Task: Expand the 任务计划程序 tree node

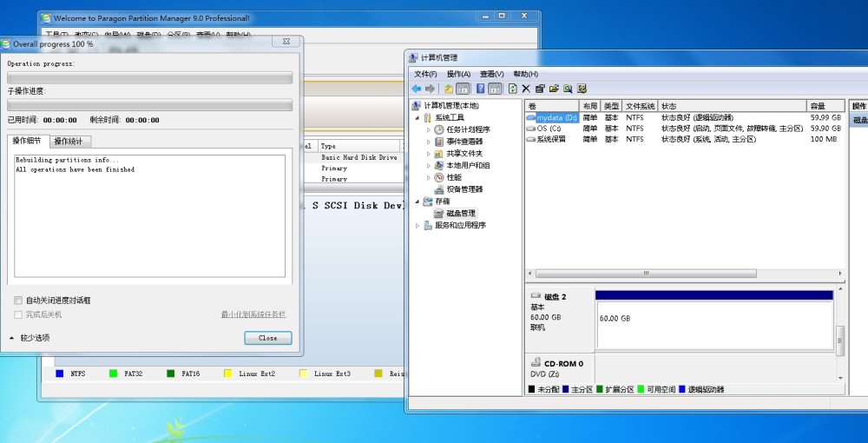Action: click(x=429, y=129)
